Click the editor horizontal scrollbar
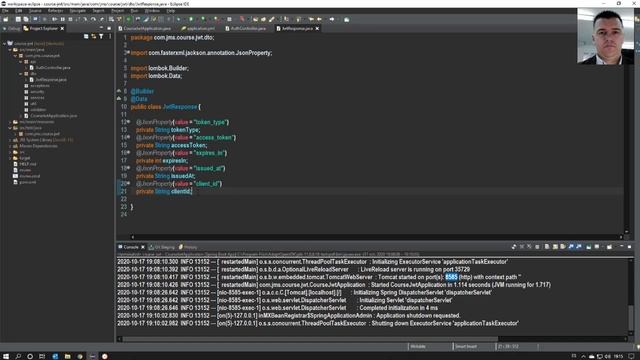Screen dimensions: 640x360 377,237
